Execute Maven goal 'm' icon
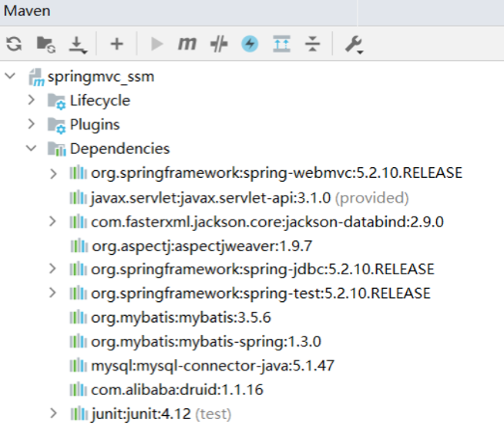 187,43
